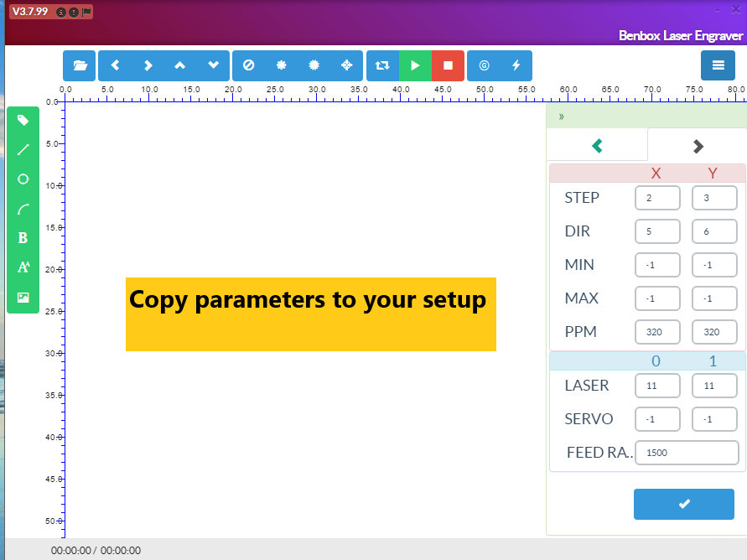Viewport: 747px width, 560px height.
Task: Click the left arrow tab in parameters panel
Action: tap(596, 144)
